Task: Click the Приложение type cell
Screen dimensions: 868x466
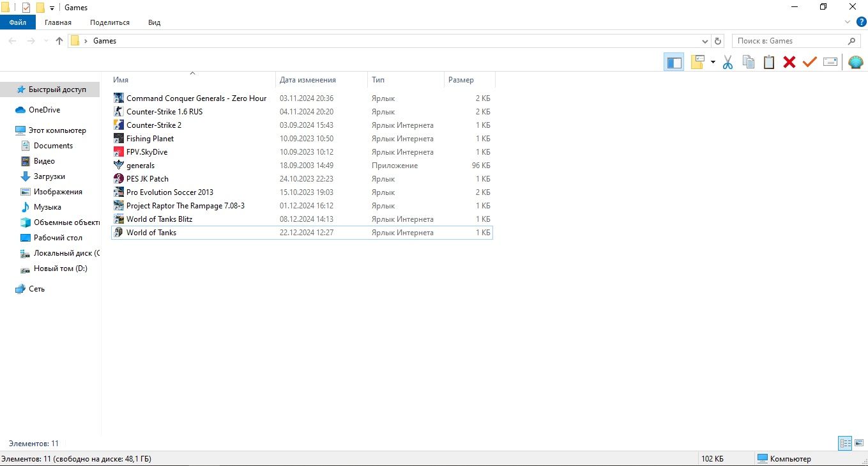Action: [x=395, y=166]
